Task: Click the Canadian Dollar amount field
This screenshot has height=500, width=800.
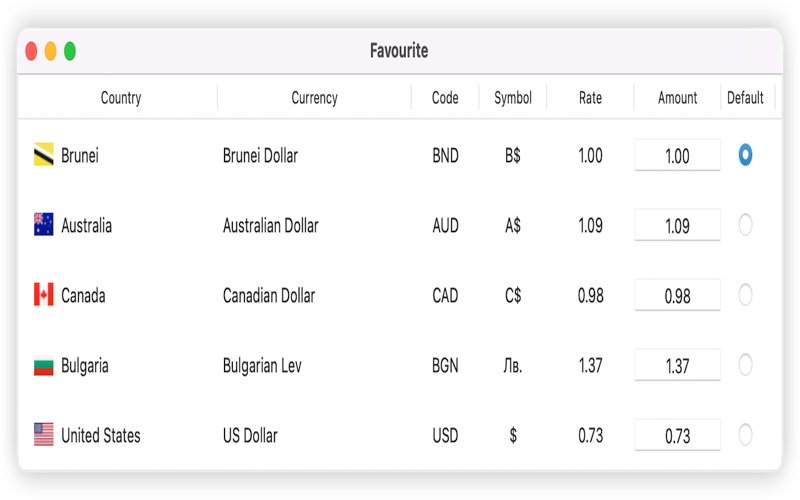Action: tap(677, 296)
